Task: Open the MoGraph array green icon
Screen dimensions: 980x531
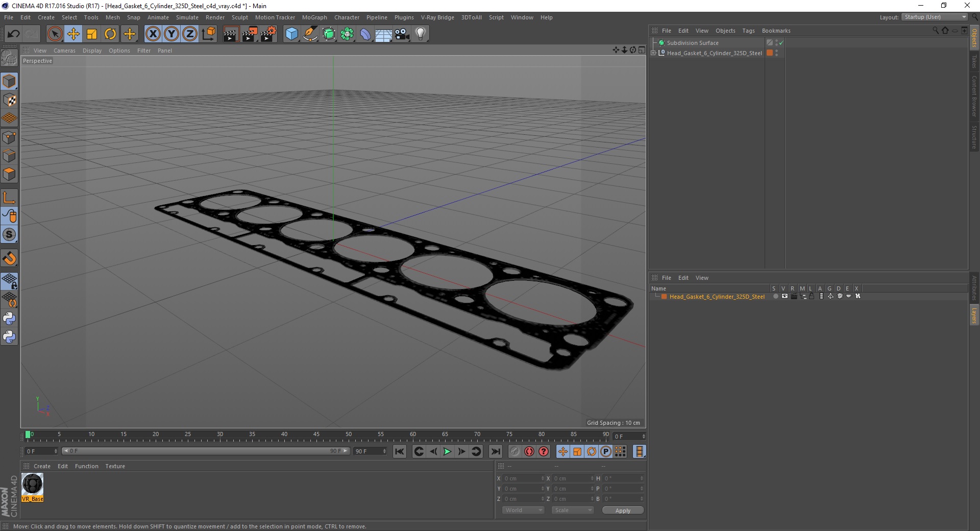Action: [x=347, y=34]
